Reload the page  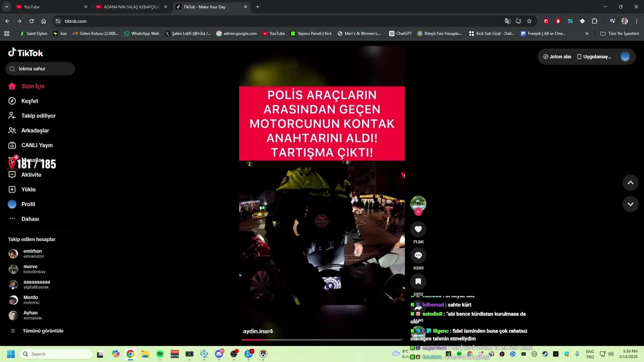(x=31, y=21)
